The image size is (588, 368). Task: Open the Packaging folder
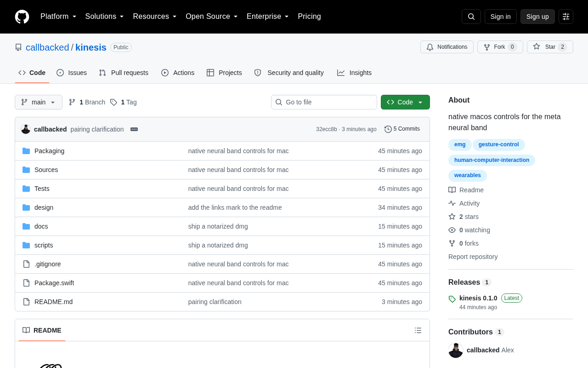click(49, 151)
